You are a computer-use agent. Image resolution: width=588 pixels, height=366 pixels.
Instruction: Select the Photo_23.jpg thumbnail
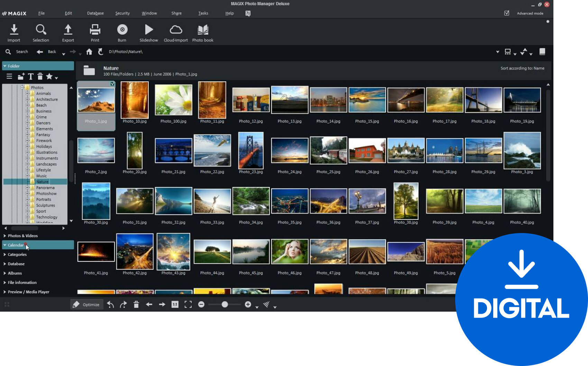point(251,151)
